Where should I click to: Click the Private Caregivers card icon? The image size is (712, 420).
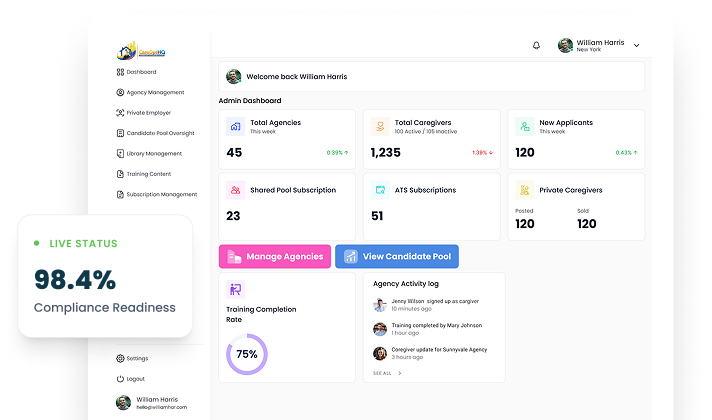tap(524, 190)
